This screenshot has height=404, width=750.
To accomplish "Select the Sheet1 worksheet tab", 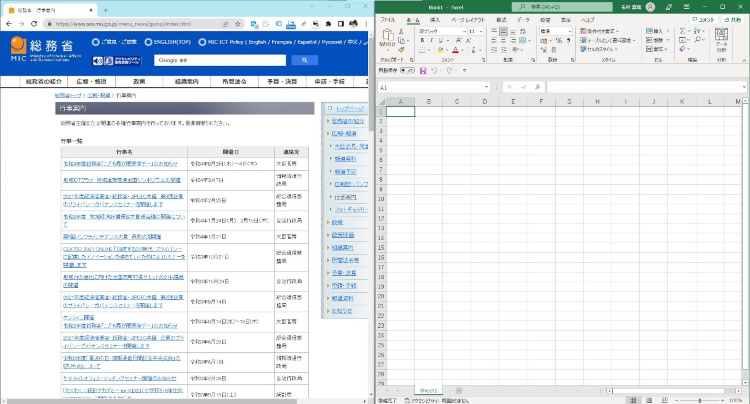I will tap(428, 391).
